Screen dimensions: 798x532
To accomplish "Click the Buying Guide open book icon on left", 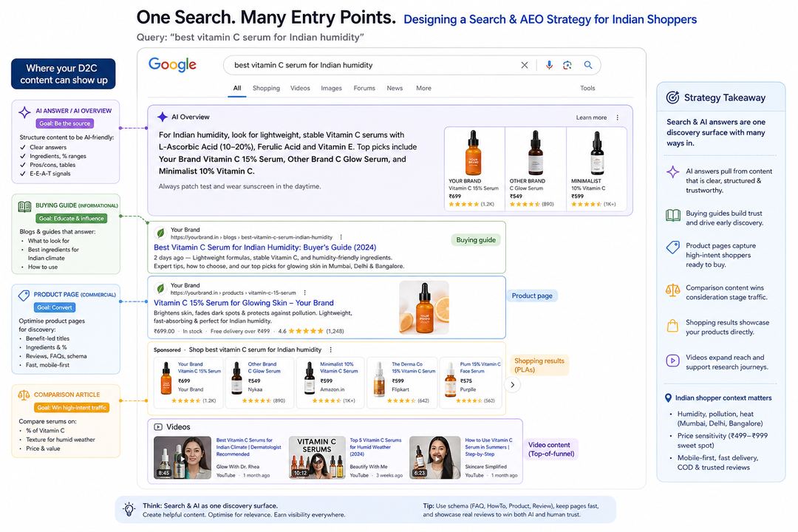I will click(x=24, y=207).
